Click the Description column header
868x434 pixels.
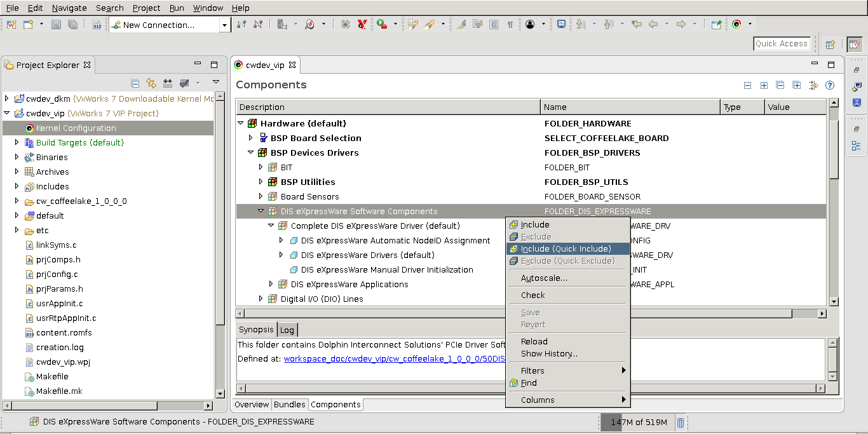(388, 107)
